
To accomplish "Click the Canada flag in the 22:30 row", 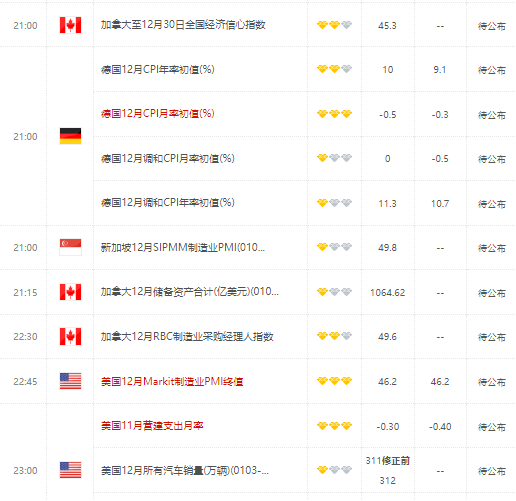I will 70,336.
